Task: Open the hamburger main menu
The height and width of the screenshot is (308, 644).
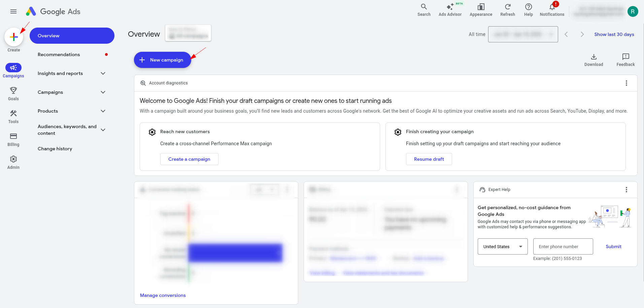Action: (13, 11)
